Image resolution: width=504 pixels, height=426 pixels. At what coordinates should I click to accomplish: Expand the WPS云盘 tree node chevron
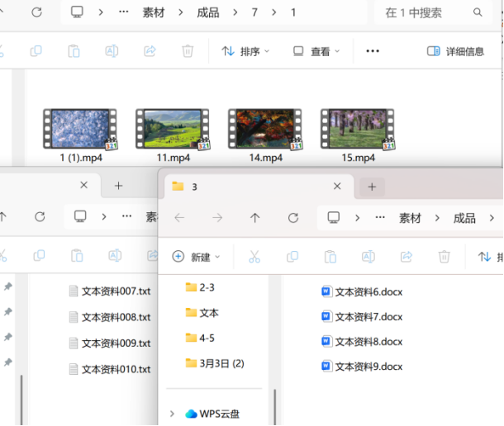(x=172, y=414)
